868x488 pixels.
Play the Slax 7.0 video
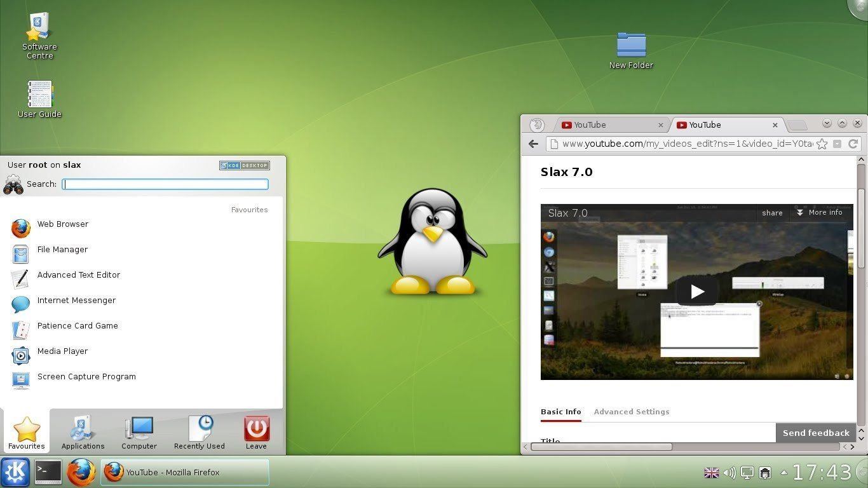click(697, 292)
